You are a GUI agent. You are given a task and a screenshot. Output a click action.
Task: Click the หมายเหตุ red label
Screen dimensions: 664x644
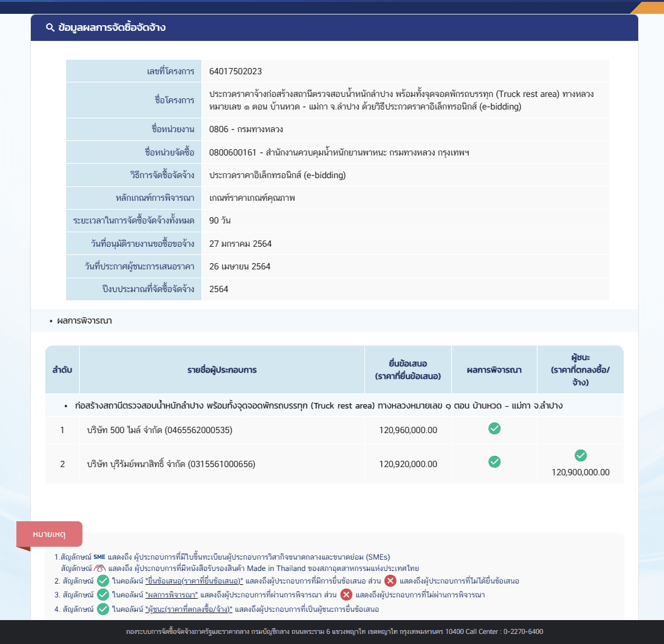[49, 534]
